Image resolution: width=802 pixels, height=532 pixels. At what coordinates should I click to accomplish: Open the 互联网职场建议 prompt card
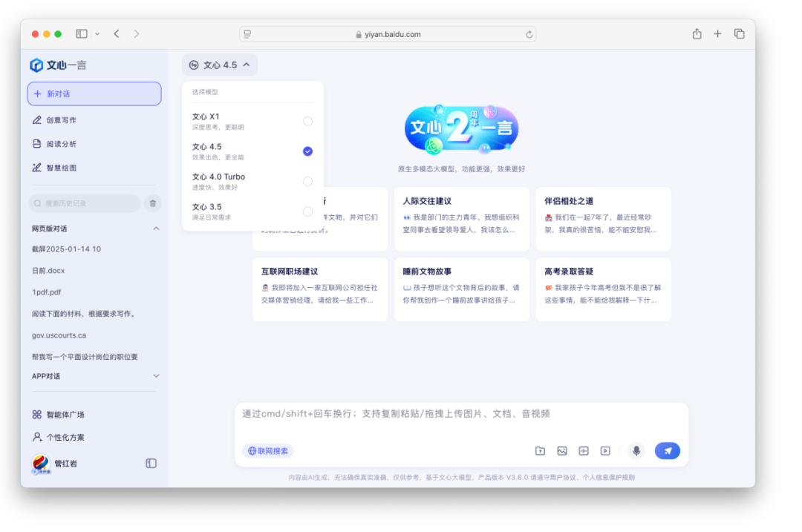coord(319,289)
